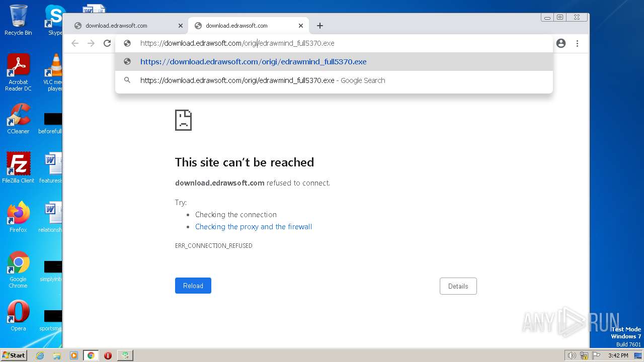Open Skype desktop shortcut
Image resolution: width=644 pixels, height=362 pixels.
[54, 20]
